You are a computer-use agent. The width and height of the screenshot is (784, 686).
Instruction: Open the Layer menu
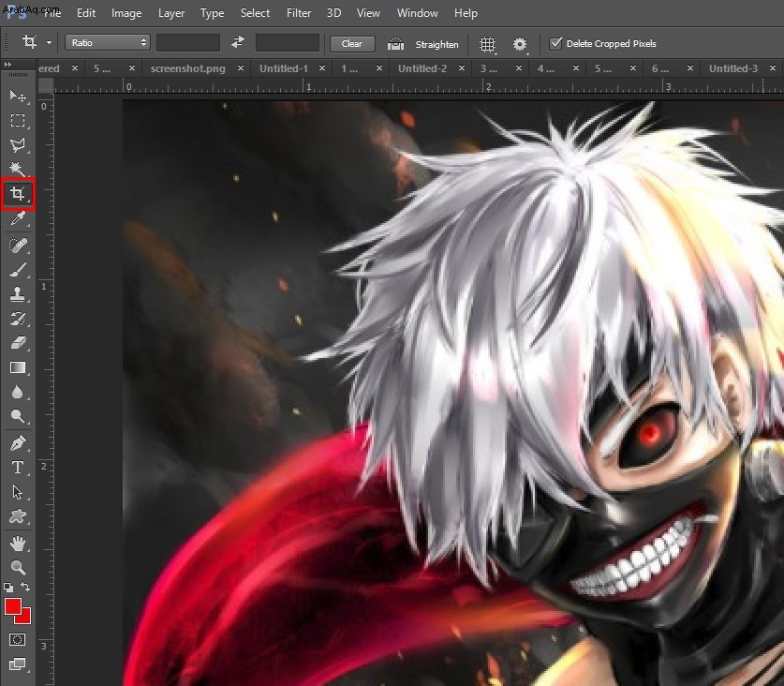(171, 13)
